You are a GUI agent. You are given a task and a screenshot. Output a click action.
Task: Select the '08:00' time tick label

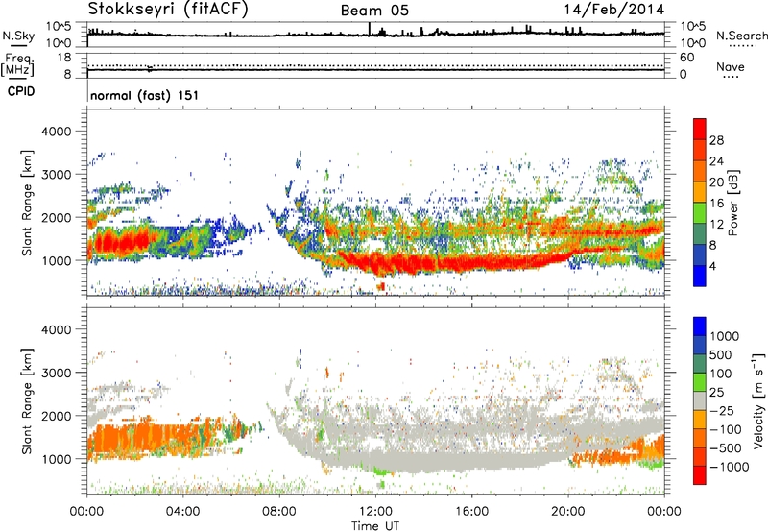pyautogui.click(x=279, y=512)
